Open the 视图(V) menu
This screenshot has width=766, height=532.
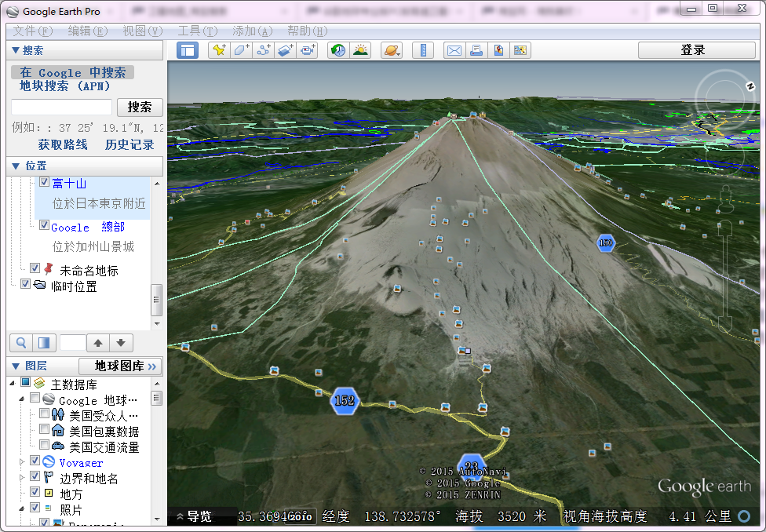[142, 31]
